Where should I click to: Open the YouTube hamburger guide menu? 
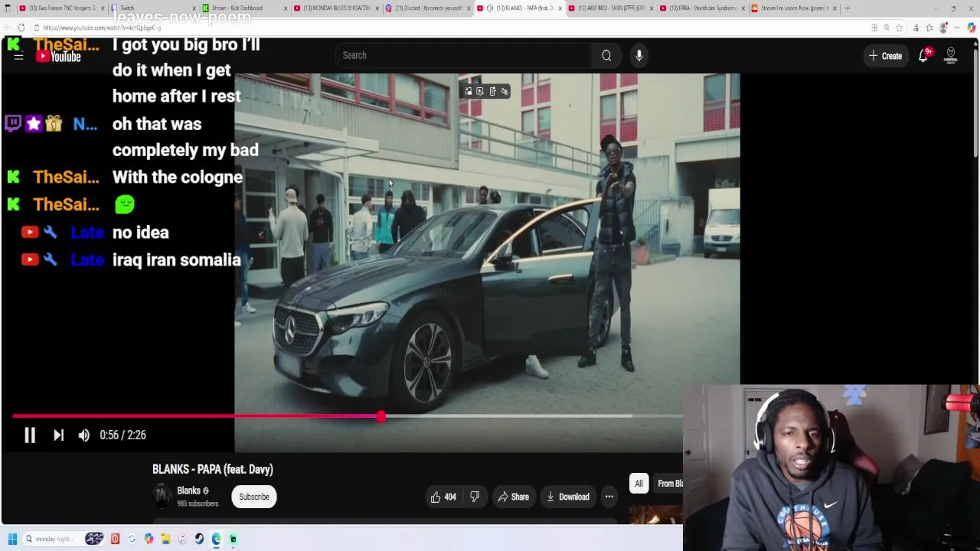pyautogui.click(x=18, y=56)
